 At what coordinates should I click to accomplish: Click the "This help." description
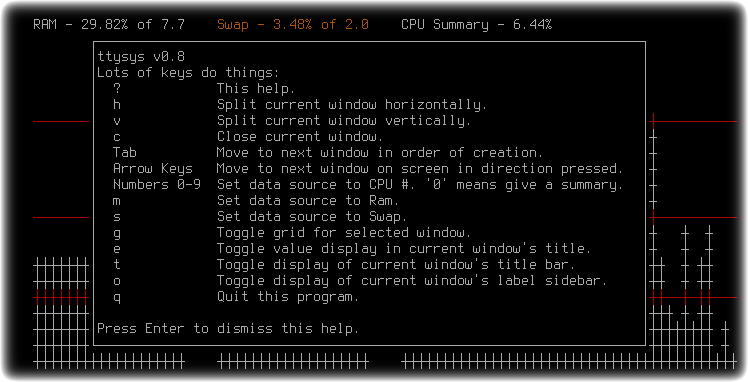[256, 89]
